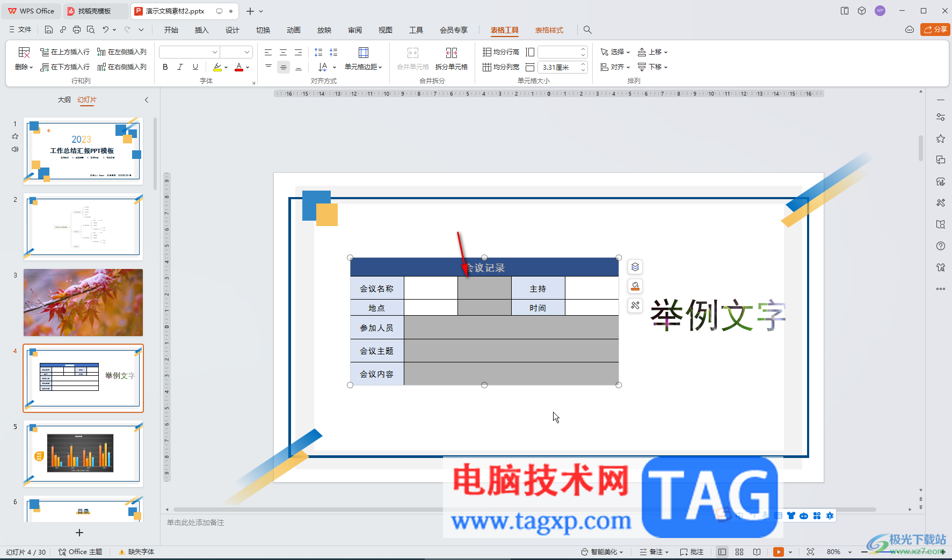Redo the last action

(127, 30)
